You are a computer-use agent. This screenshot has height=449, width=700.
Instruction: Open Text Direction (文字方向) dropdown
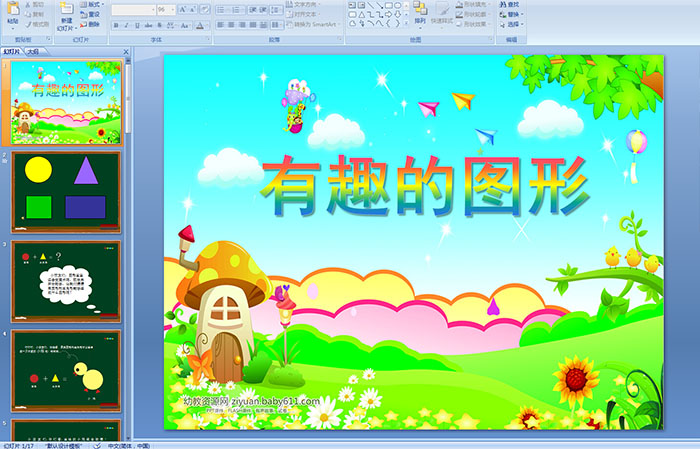coord(304,4)
